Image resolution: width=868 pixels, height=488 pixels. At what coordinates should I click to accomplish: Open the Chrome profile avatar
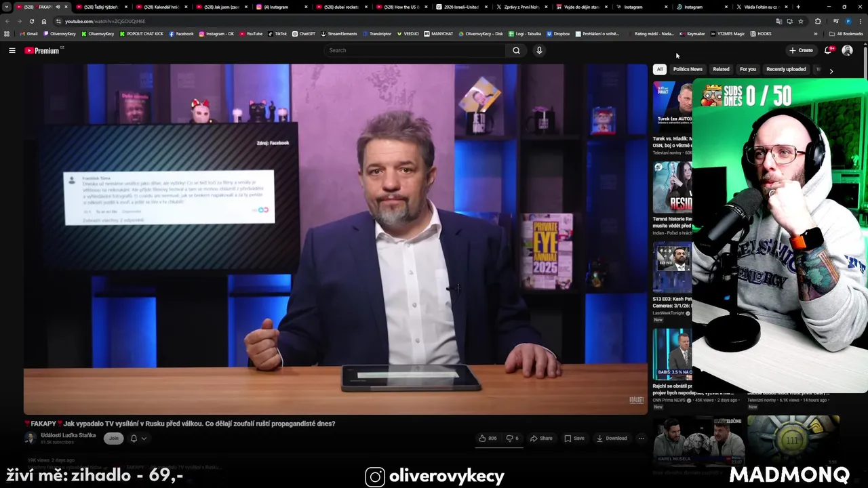pyautogui.click(x=848, y=21)
